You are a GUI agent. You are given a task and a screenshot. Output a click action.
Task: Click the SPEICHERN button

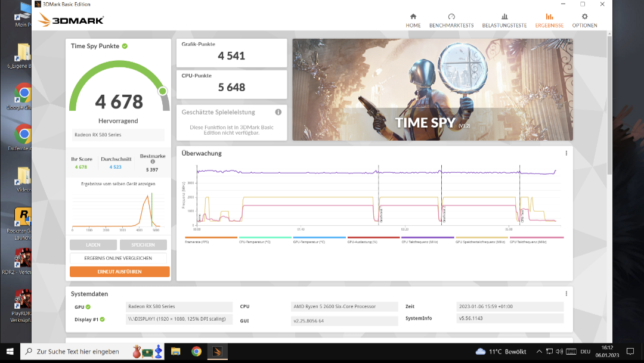click(x=143, y=245)
